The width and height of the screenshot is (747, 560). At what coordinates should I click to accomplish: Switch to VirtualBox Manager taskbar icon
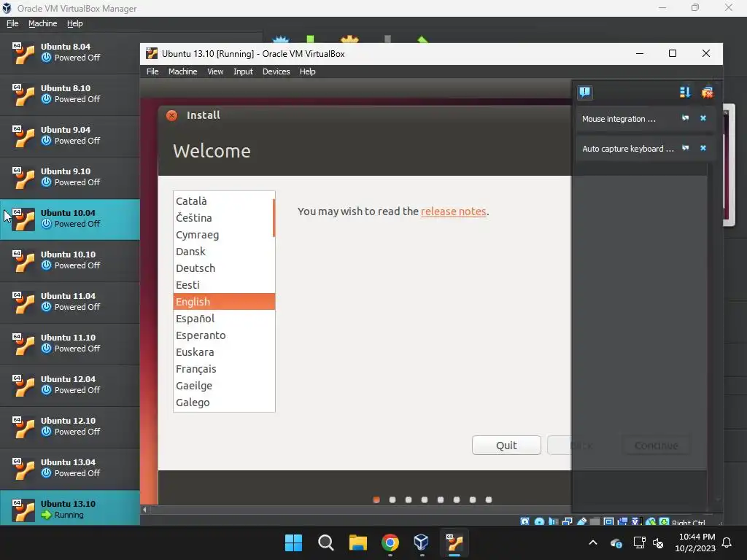[x=421, y=542]
